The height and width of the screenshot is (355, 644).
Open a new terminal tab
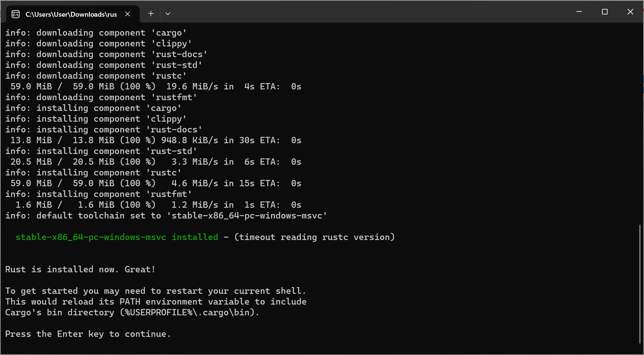pyautogui.click(x=151, y=14)
